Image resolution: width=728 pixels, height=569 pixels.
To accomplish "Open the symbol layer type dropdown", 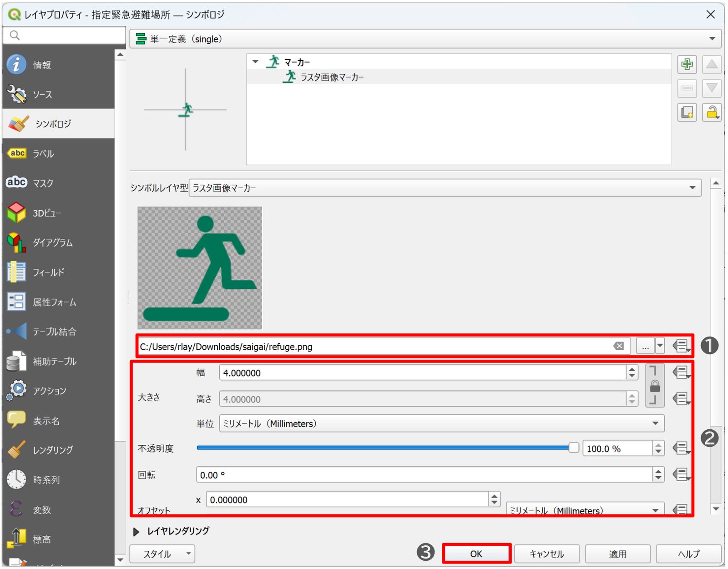I will (445, 187).
